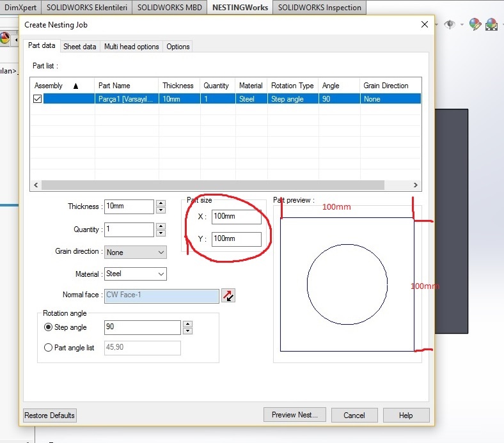Image resolution: width=504 pixels, height=443 pixels.
Task: Click the Cancel button
Action: (x=354, y=416)
